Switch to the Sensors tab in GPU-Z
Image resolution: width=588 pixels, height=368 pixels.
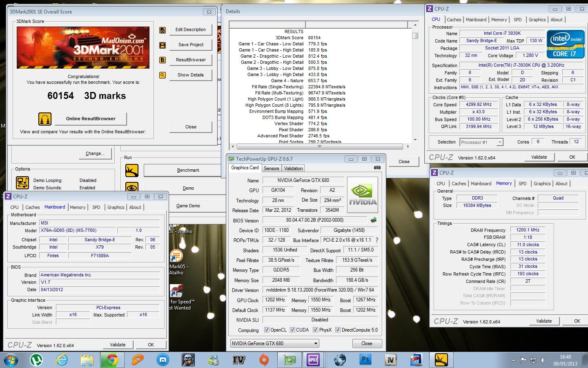click(x=271, y=168)
